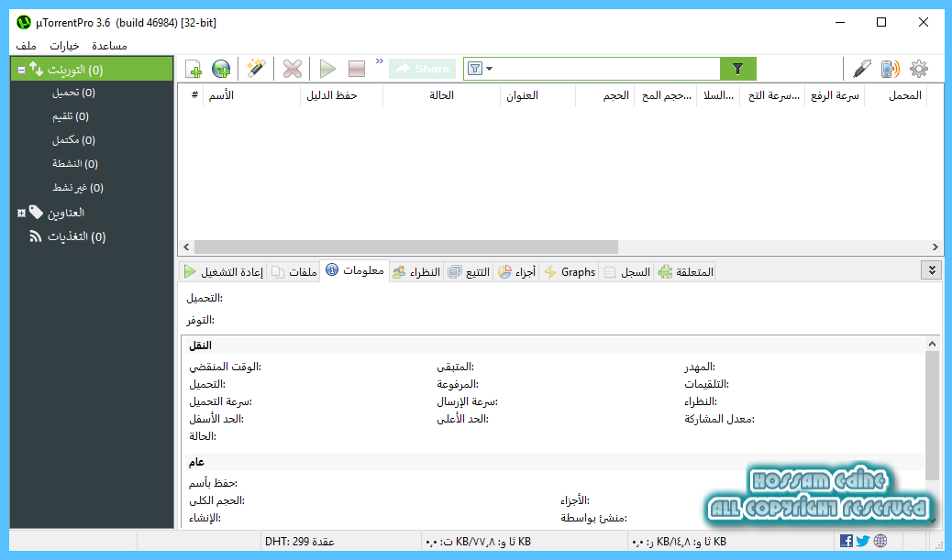
Task: Select التغذيات (0) feeds item
Action: [76, 236]
